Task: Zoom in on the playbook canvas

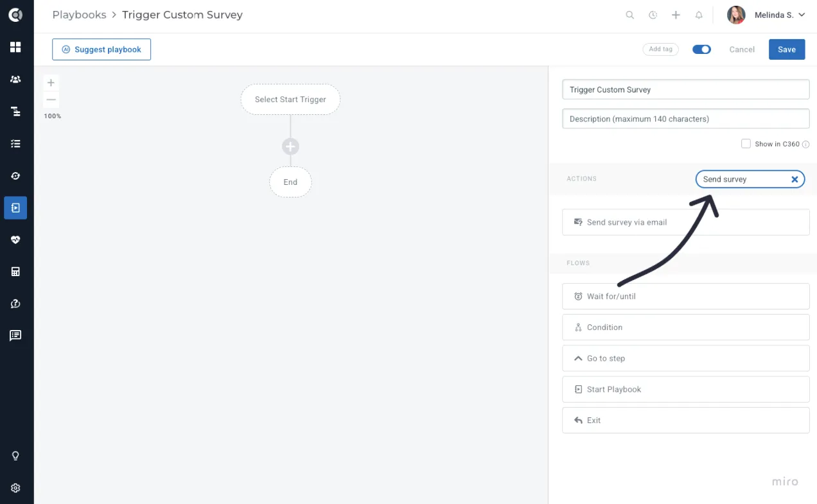Action: (51, 82)
